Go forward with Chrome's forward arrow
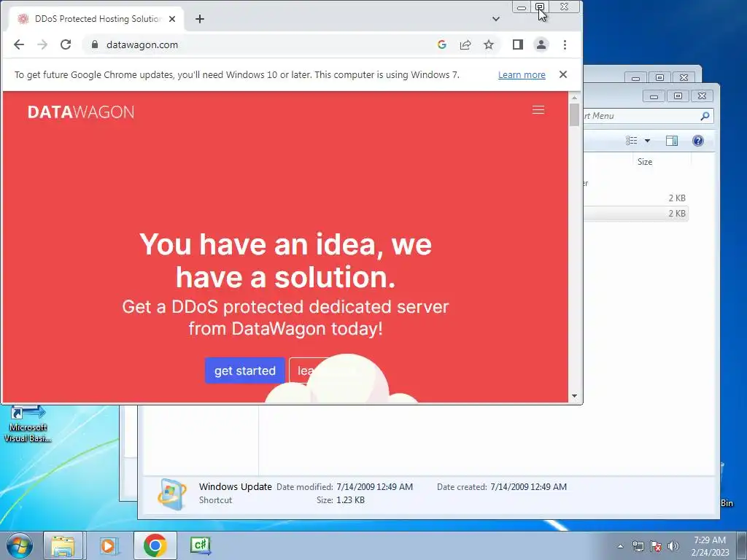Image resolution: width=747 pixels, height=560 pixels. (42, 44)
